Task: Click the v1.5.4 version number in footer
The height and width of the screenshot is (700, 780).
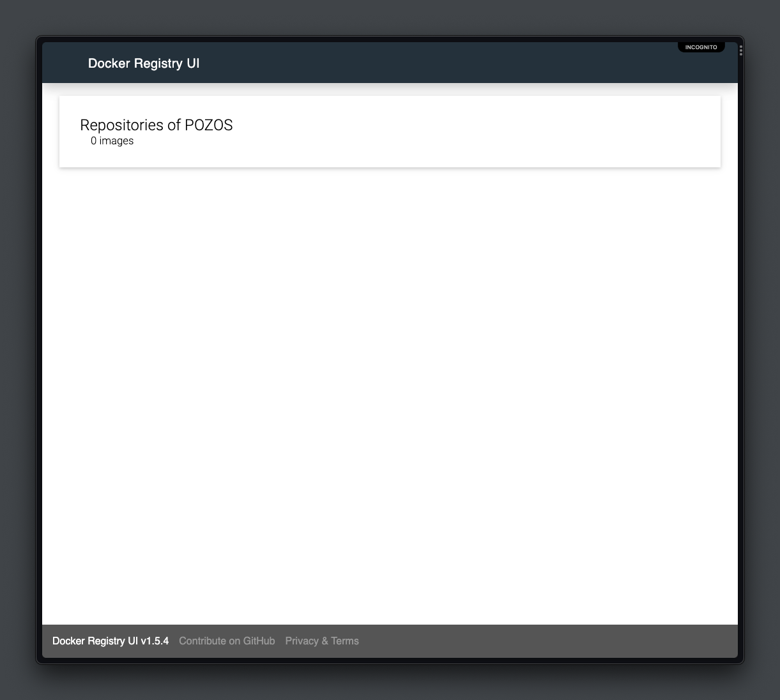Action: (x=155, y=641)
